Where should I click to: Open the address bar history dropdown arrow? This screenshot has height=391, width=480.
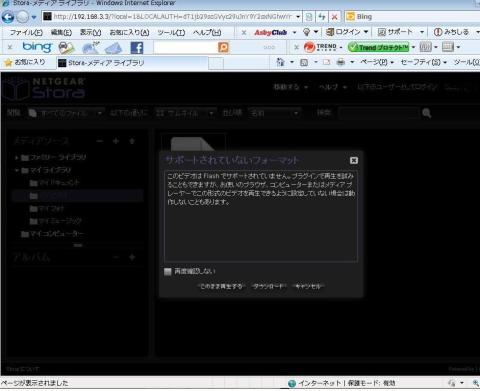tap(298, 17)
